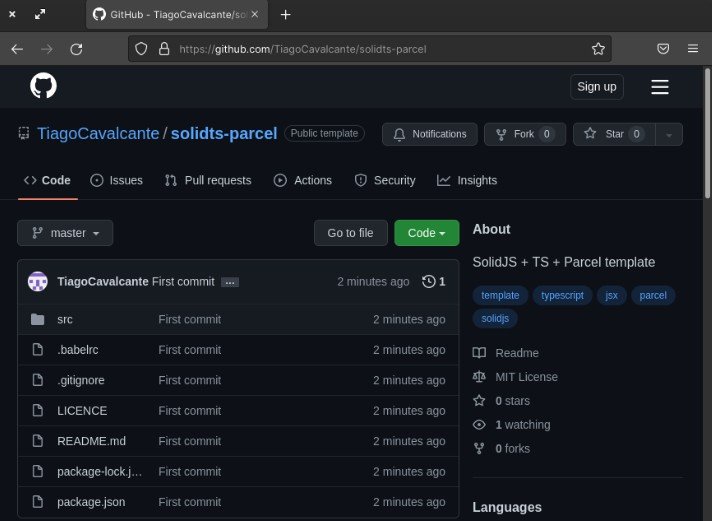Switch to the Code tab
The height and width of the screenshot is (521, 712).
tap(47, 180)
